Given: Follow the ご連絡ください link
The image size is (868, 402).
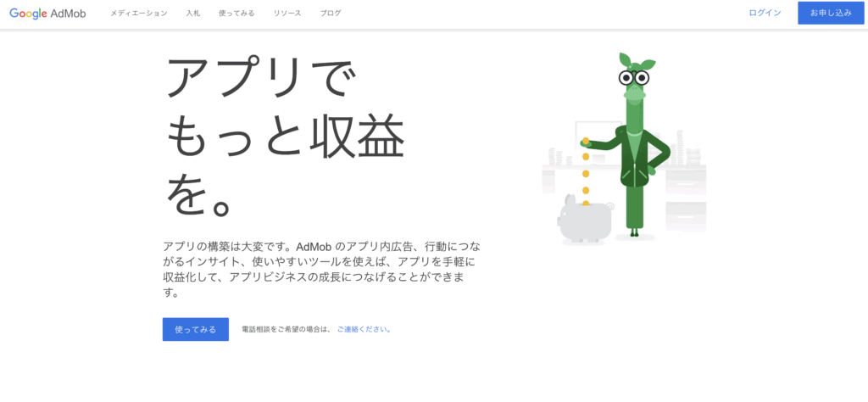Looking at the screenshot, I should point(364,329).
